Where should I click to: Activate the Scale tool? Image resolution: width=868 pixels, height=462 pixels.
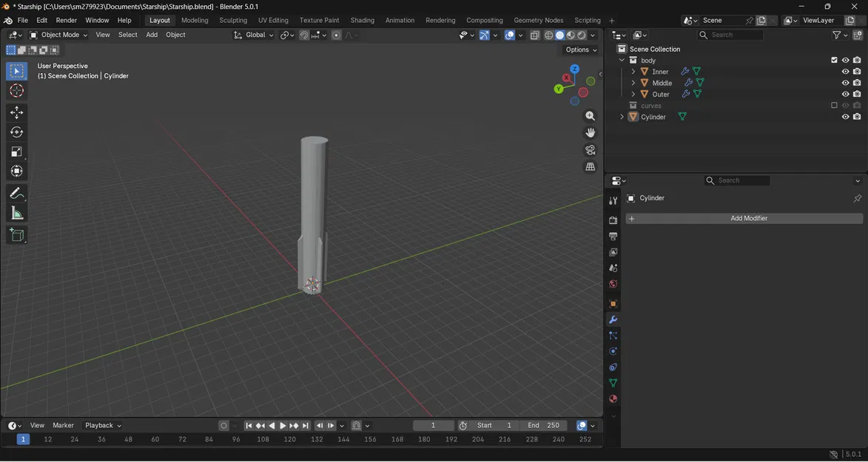point(16,152)
